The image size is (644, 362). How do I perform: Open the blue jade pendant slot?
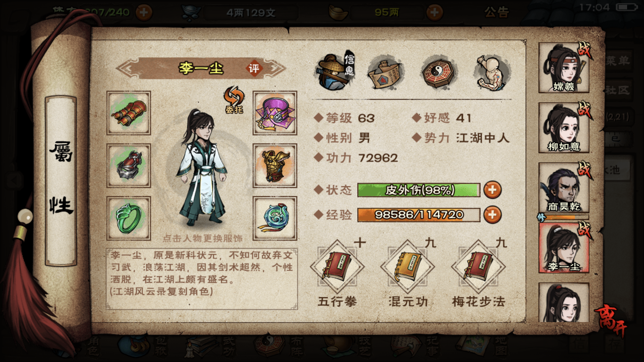point(275,218)
